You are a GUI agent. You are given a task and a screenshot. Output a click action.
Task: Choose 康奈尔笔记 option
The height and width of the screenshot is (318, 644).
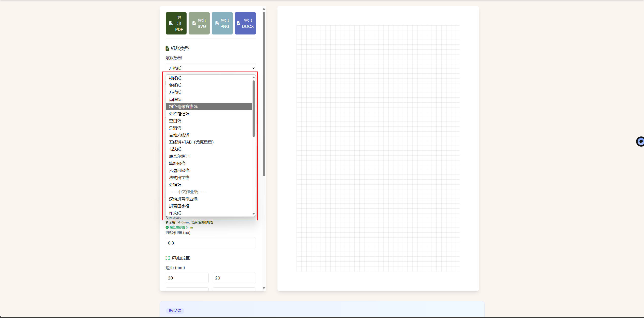179,156
